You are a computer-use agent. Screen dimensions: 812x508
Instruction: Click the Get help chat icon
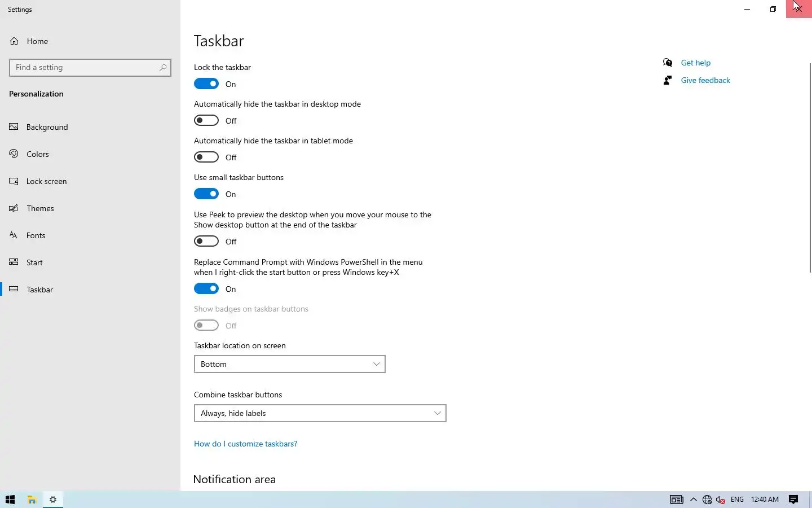point(668,63)
